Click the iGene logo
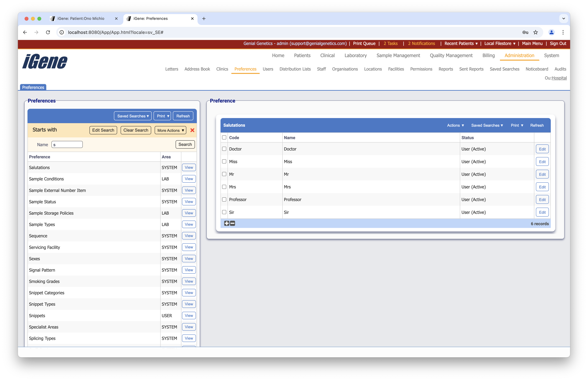The width and height of the screenshot is (588, 381). (45, 62)
